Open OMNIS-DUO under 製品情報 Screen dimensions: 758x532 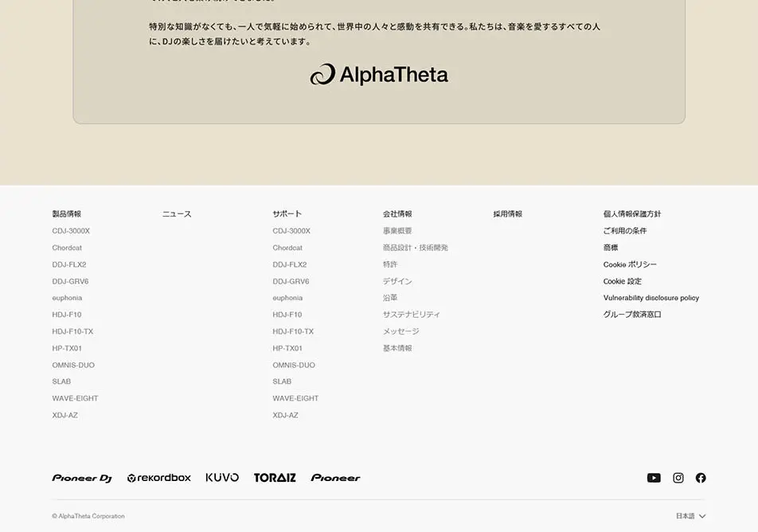(x=73, y=365)
